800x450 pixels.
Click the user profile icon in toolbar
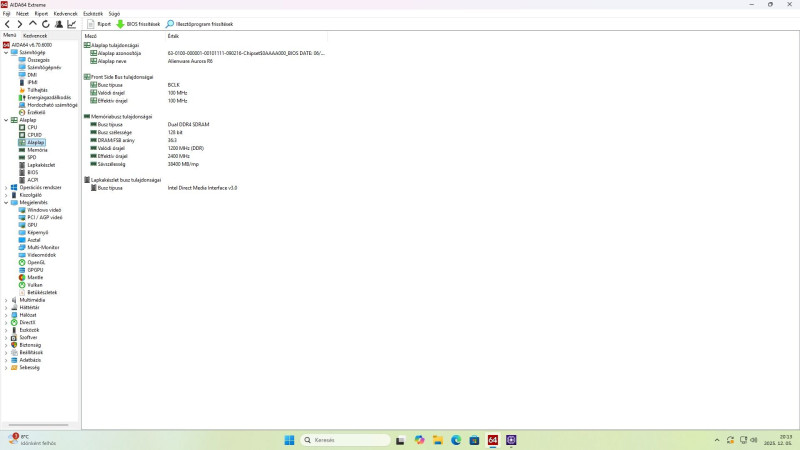click(x=59, y=24)
